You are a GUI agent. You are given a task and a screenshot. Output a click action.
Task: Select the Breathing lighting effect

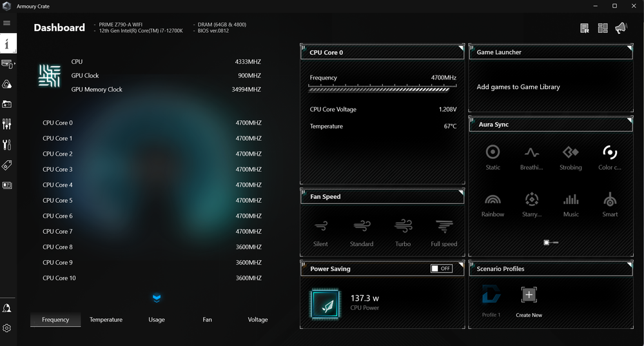(x=531, y=158)
